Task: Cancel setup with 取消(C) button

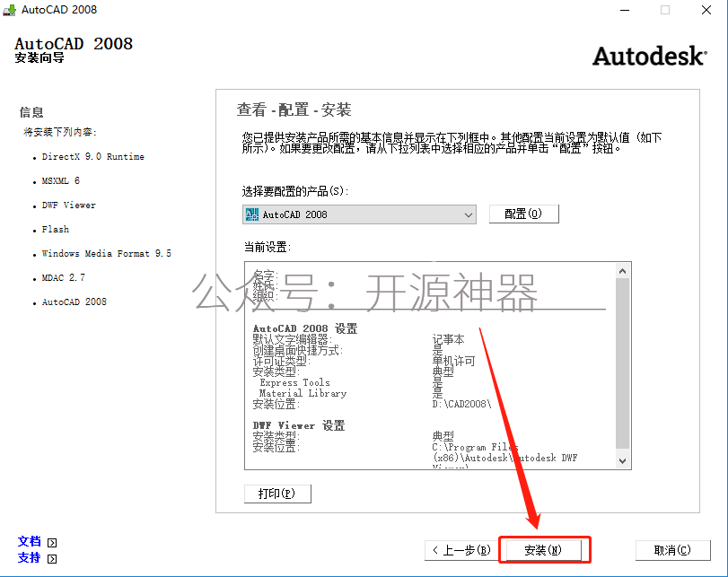Action: point(672,550)
